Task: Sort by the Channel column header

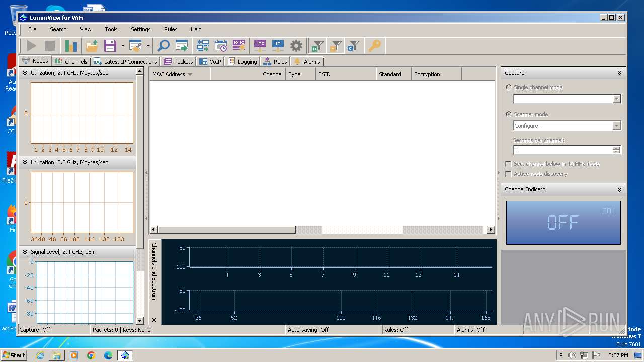Action: 248,74
